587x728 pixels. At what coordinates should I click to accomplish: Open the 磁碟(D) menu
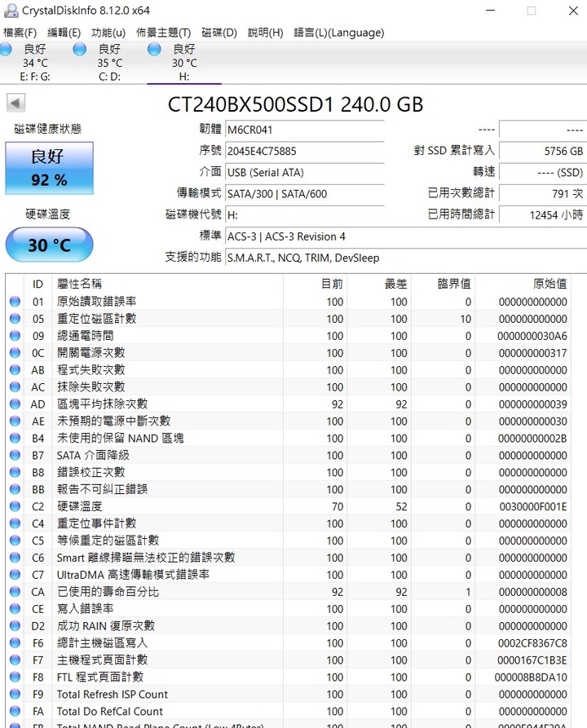[x=219, y=33]
